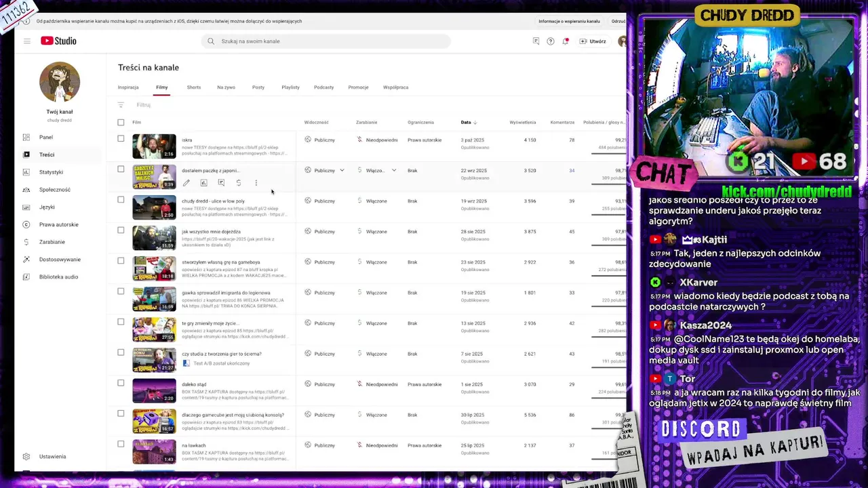The image size is (868, 488).
Task: Open the feedback icon in top bar
Action: tap(536, 41)
